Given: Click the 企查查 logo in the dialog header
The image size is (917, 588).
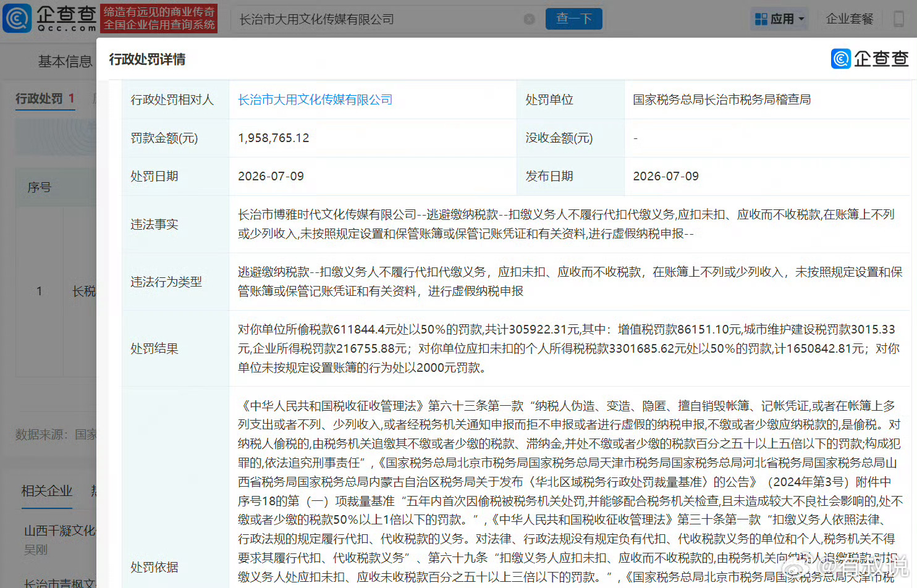Looking at the screenshot, I should (869, 59).
